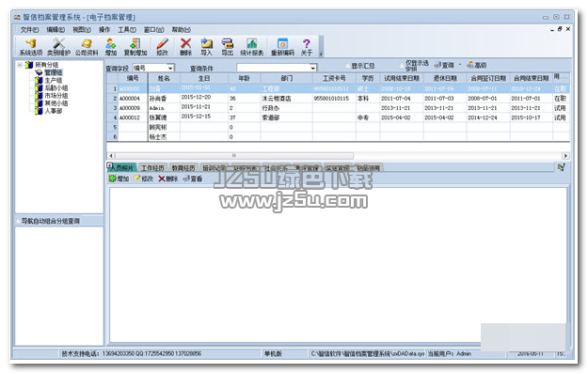Click cell A000012 in the table
This screenshot has height=374, width=588.
[133, 117]
